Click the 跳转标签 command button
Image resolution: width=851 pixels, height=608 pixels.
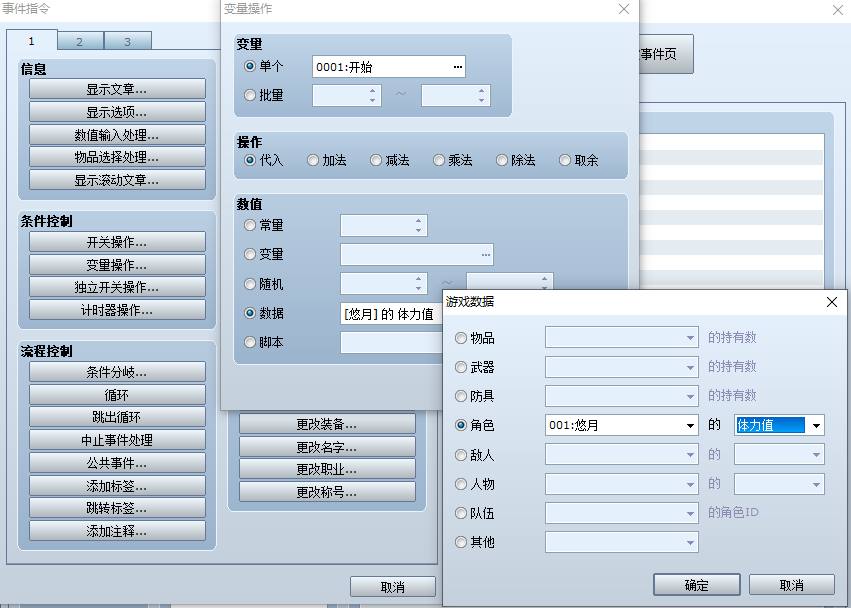coord(117,508)
